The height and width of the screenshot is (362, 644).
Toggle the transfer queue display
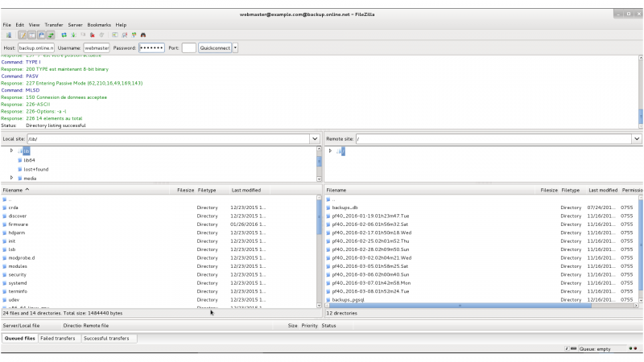tap(52, 35)
